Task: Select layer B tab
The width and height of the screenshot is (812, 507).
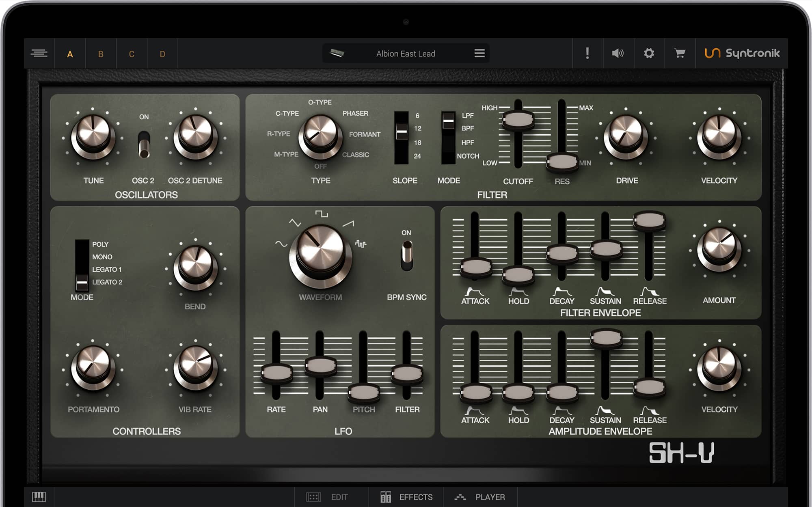Action: (101, 54)
